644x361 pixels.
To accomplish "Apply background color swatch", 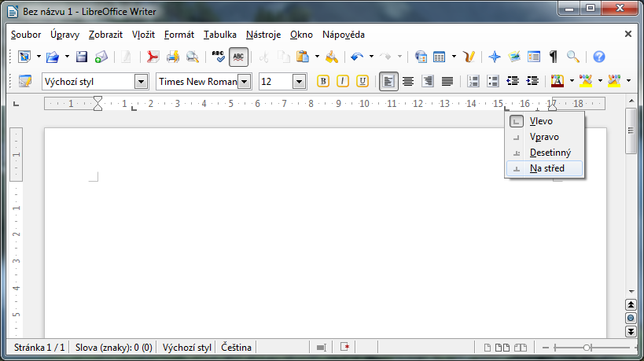I will pyautogui.click(x=614, y=81).
